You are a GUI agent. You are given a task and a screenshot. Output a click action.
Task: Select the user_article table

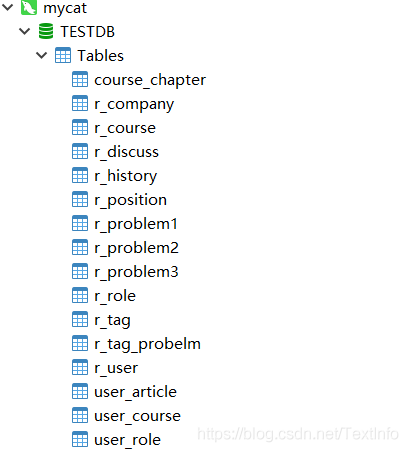135,392
